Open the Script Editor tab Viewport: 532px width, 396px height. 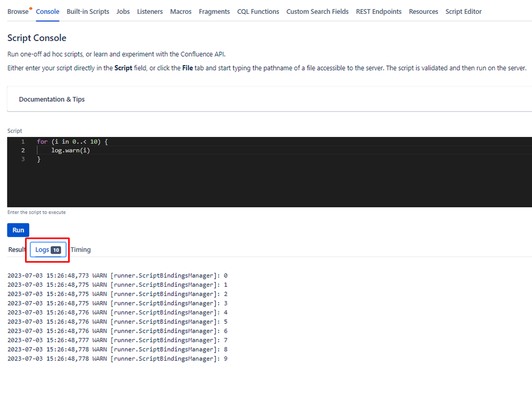click(463, 12)
